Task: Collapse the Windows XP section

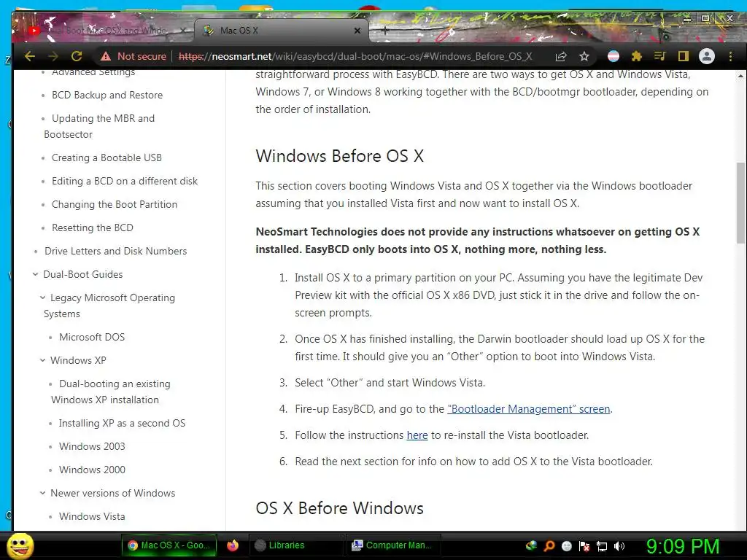Action: click(42, 360)
